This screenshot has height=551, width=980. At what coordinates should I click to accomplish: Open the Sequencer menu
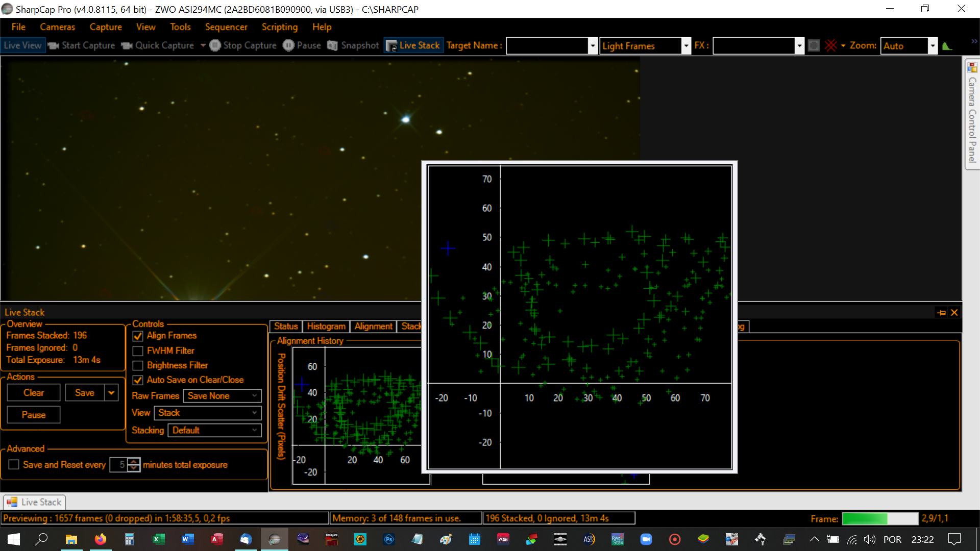pos(226,27)
